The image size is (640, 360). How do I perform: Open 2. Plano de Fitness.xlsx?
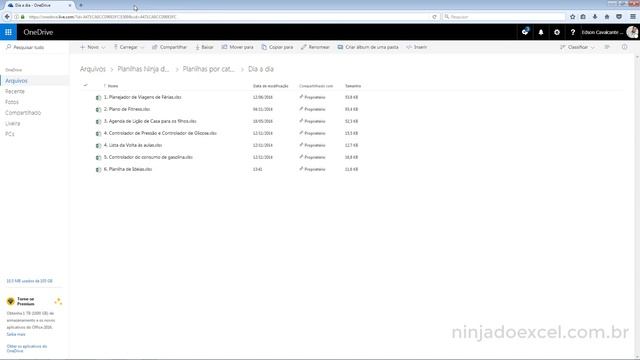[x=127, y=109]
